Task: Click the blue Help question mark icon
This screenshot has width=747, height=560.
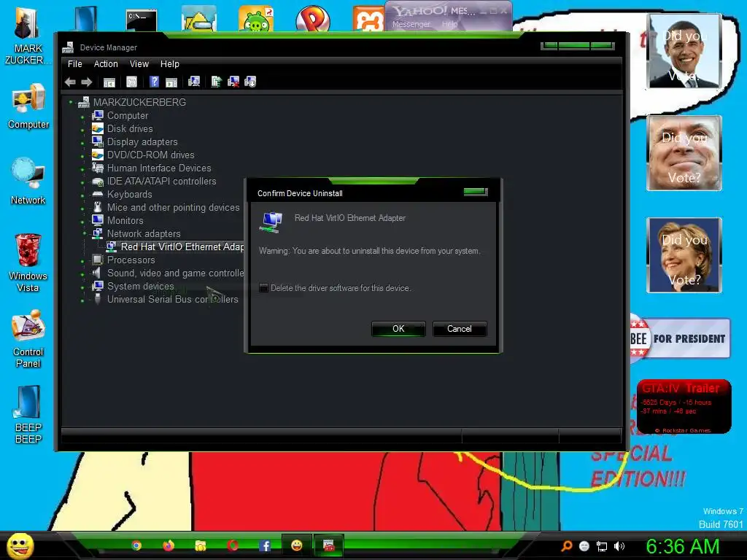Action: coord(154,82)
